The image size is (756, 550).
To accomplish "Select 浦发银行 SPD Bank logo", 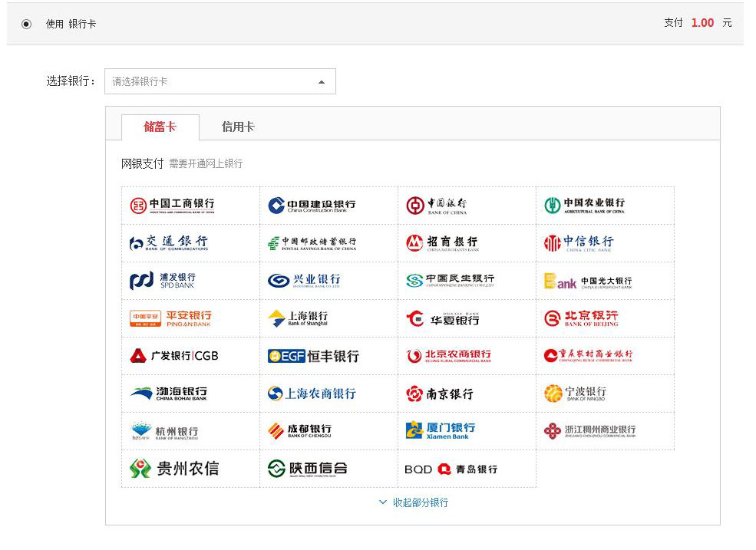I will coord(163,281).
